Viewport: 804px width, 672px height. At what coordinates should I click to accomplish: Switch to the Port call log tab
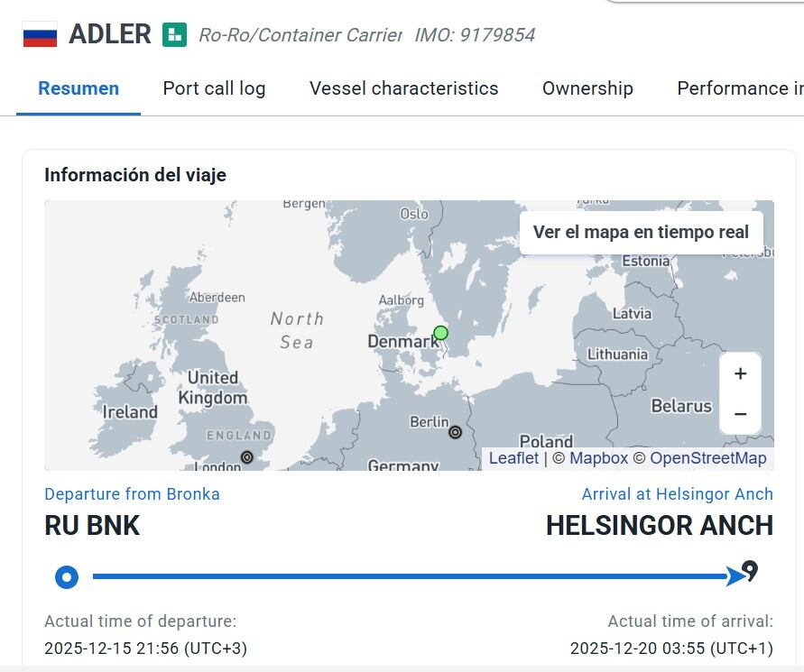(214, 88)
